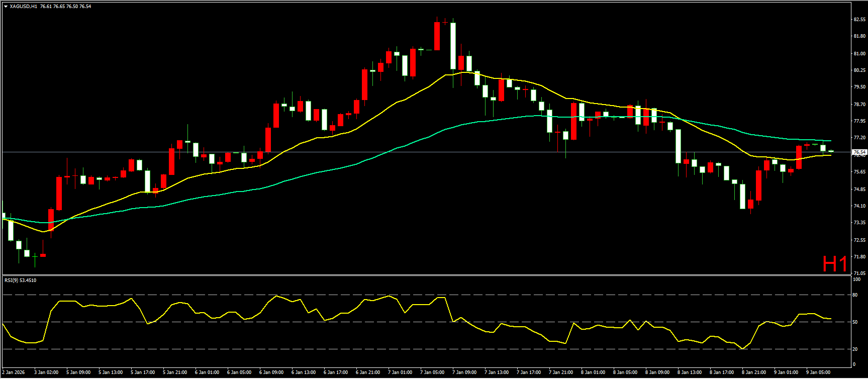Screen dimensions: 868x379
Task: Select the end of the green moving average line
Action: point(830,141)
